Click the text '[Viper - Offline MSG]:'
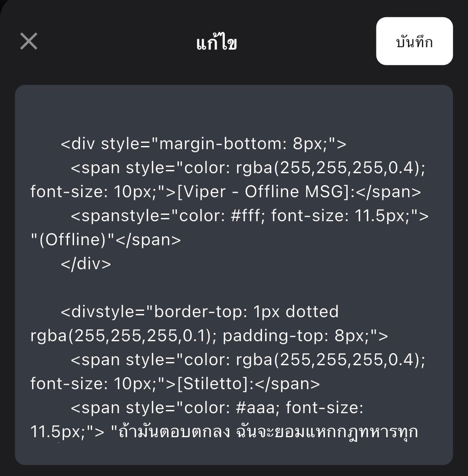Viewport: 468px width, 476px height. point(266,192)
